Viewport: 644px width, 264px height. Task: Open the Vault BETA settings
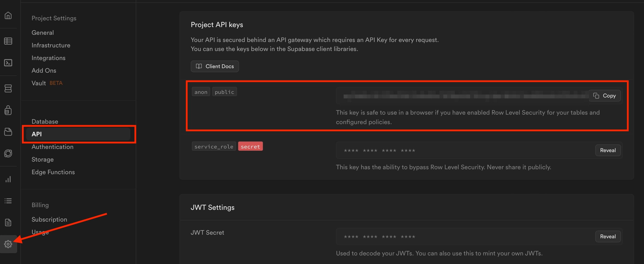tap(39, 83)
